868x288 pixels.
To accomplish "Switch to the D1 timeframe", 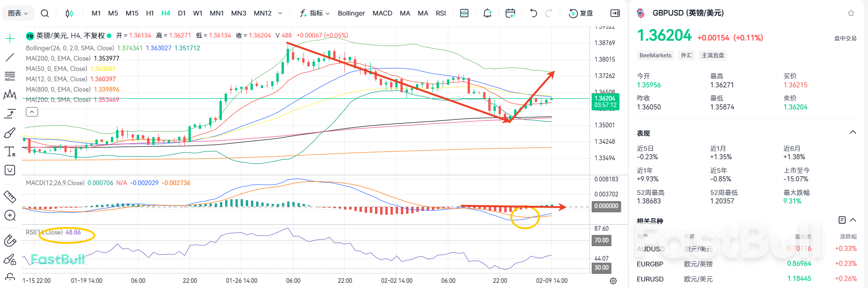I will 181,13.
